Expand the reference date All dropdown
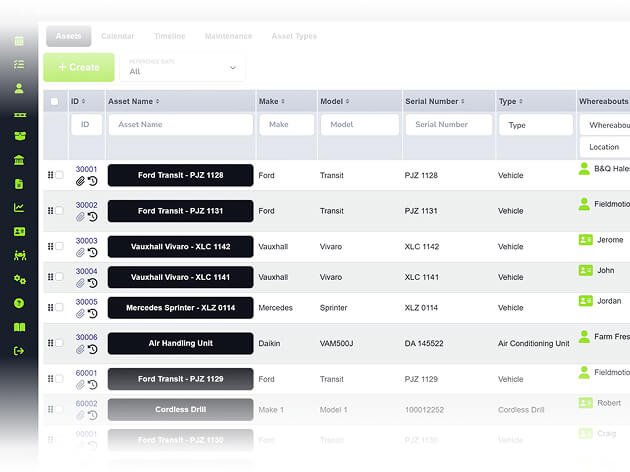Screen dimensions: 630x472 tap(182, 67)
